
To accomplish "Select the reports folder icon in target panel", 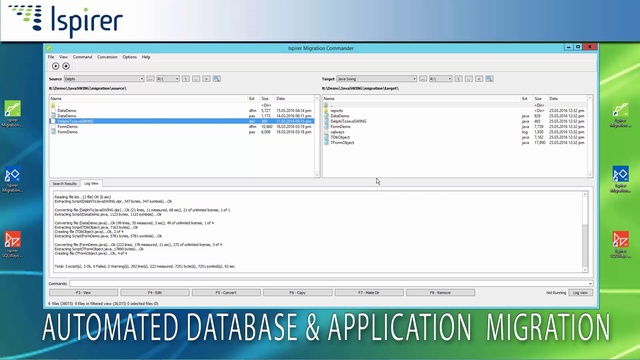I will click(x=326, y=111).
